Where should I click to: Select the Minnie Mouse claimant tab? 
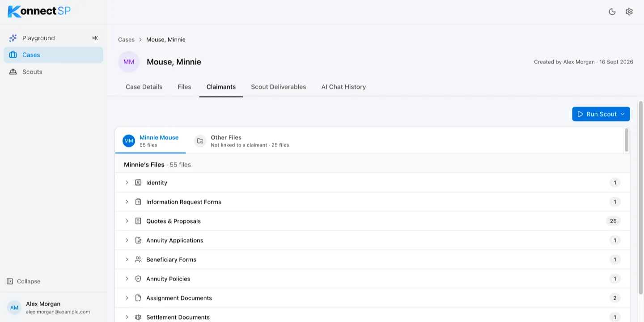pyautogui.click(x=151, y=141)
